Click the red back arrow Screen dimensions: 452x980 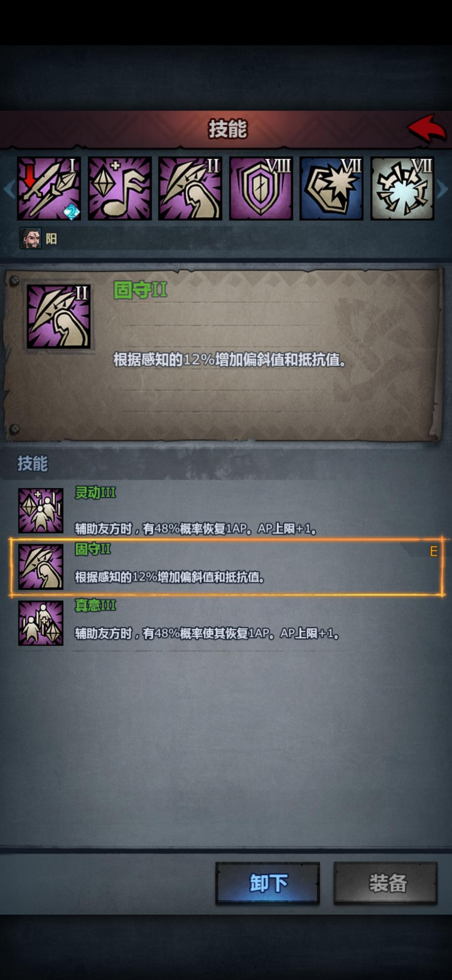point(426,128)
